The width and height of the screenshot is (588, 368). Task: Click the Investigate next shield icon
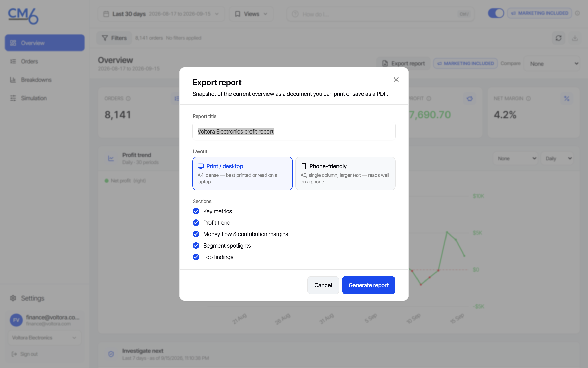111,354
